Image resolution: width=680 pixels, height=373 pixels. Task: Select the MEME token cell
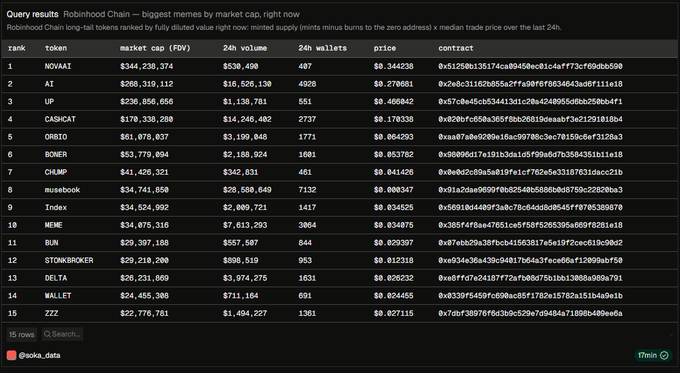pos(53,225)
